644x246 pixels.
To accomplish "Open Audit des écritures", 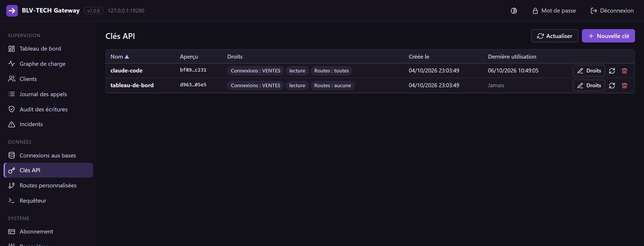I will pos(48,109).
